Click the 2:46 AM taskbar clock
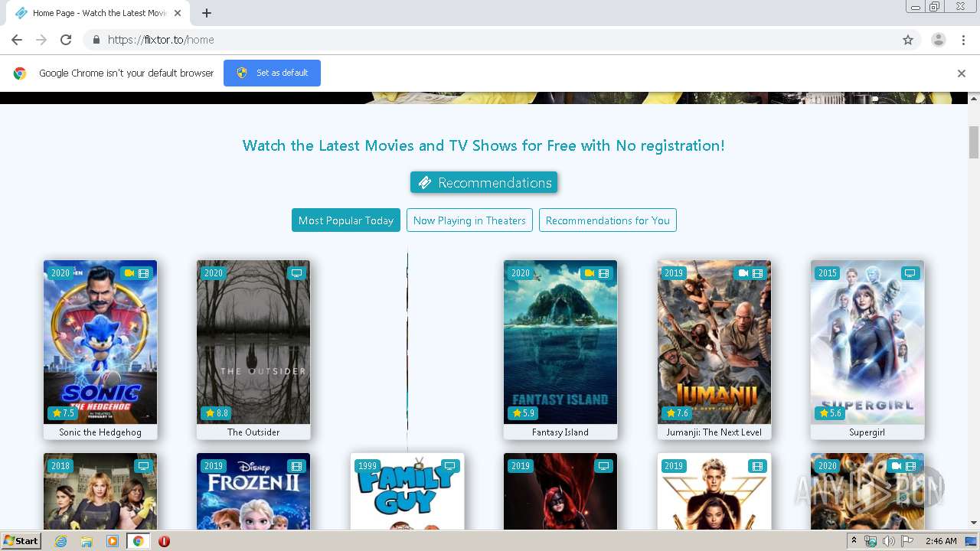The image size is (980, 551). click(x=941, y=541)
